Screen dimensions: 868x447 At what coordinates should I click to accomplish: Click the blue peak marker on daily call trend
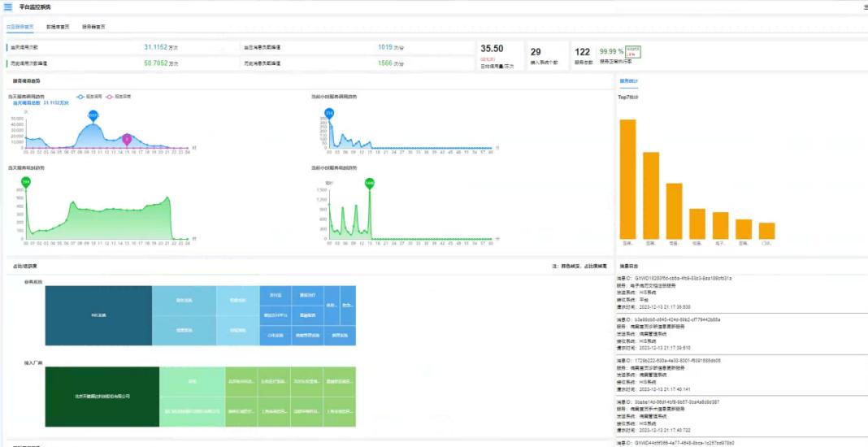point(93,116)
